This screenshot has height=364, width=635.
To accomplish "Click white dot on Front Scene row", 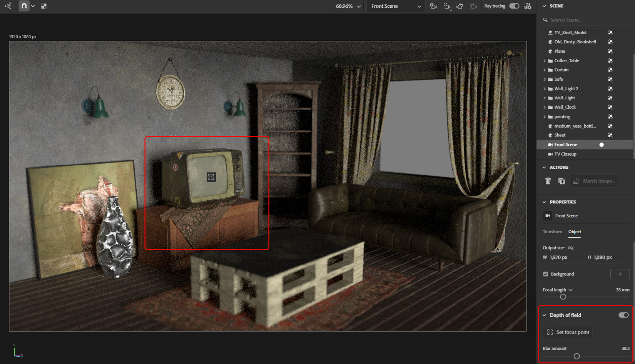I will coord(602,145).
